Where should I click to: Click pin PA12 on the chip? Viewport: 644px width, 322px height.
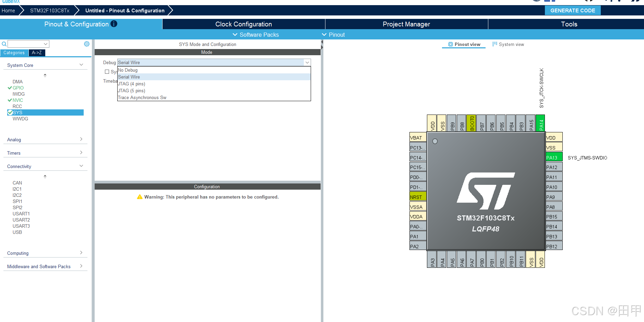pos(554,167)
